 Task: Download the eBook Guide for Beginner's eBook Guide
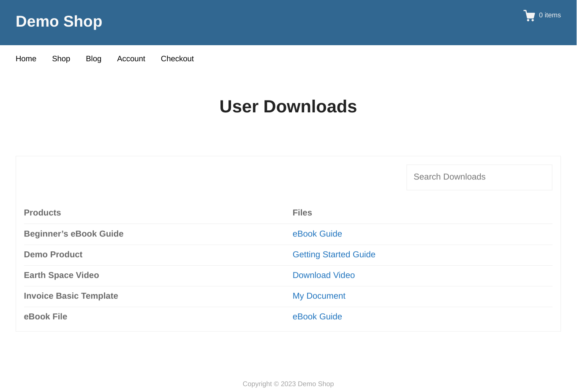tap(317, 234)
